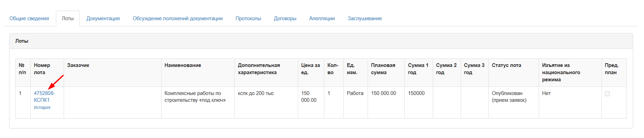The image size is (644, 138).
Task: Open Обсуждение положений документации tab
Action: point(178,18)
